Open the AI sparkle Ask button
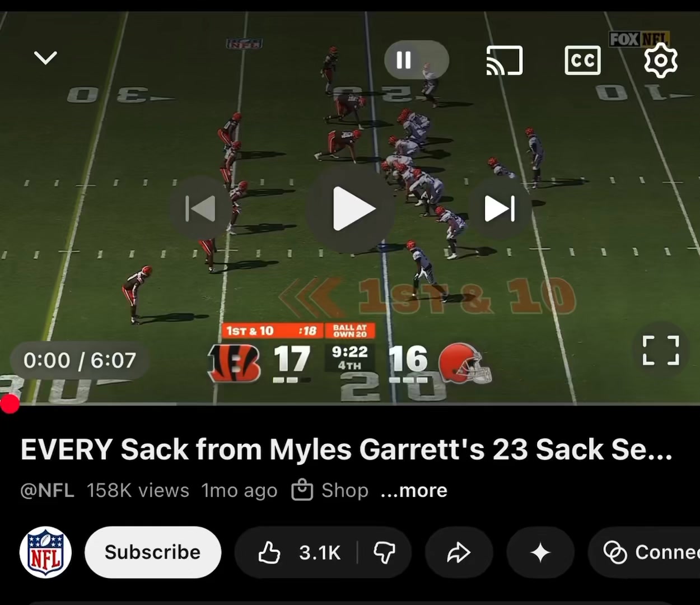The image size is (700, 605). point(540,553)
